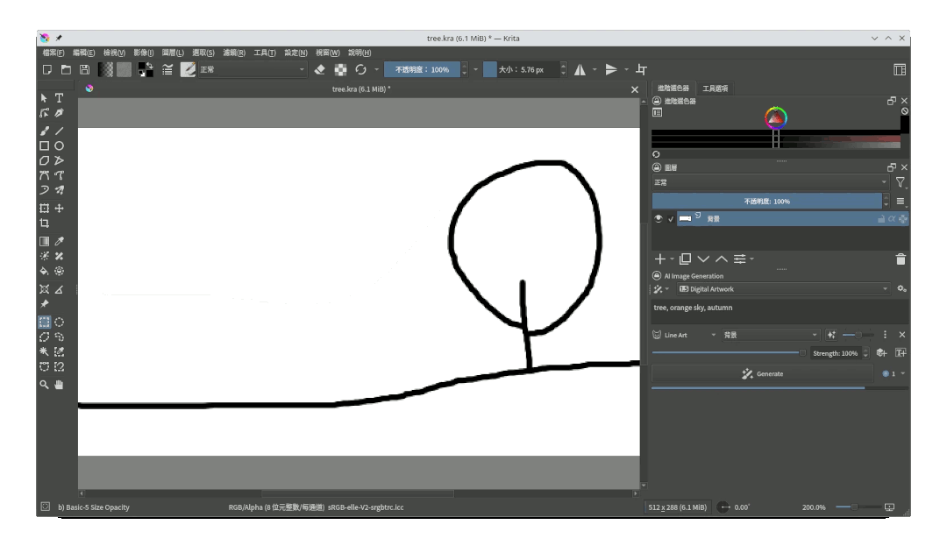Switch to the 工具選項 tab
947x560 pixels.
click(x=715, y=89)
